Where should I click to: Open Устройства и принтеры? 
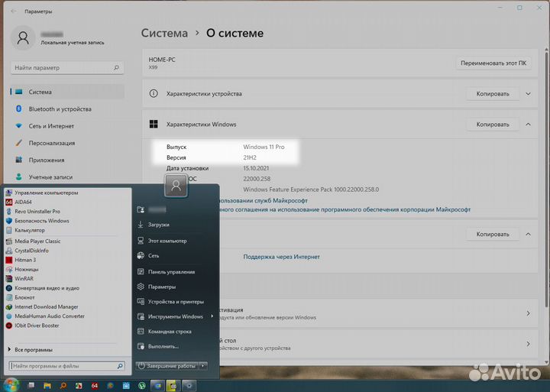(x=170, y=302)
